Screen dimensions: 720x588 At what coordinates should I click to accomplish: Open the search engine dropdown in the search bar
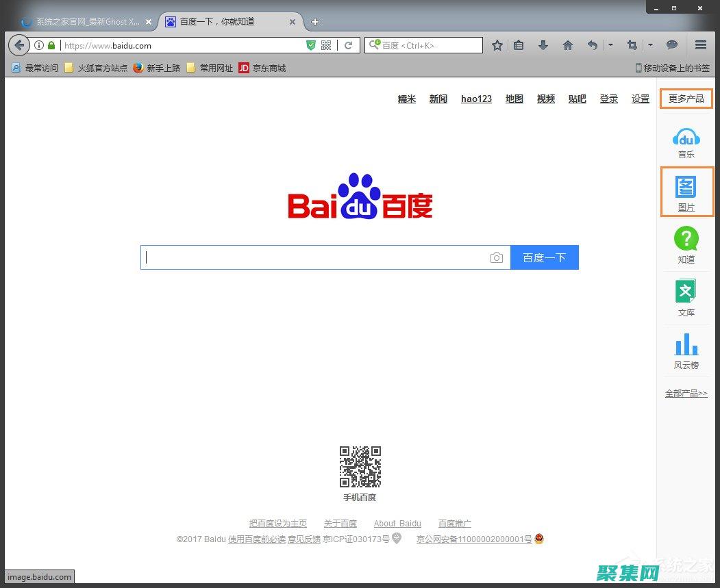click(373, 45)
